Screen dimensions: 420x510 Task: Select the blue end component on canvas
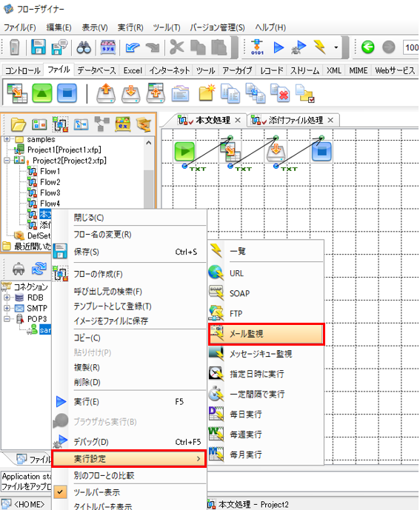tap(321, 152)
